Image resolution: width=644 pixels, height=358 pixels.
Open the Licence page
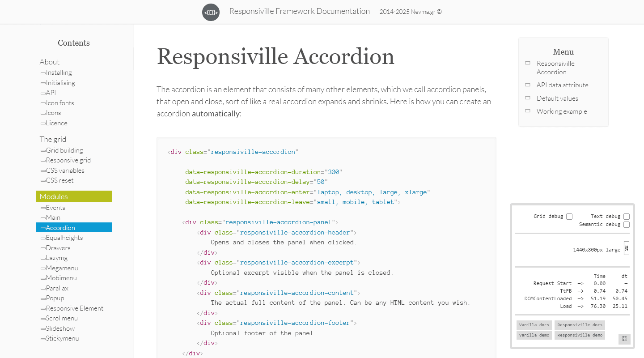click(56, 123)
